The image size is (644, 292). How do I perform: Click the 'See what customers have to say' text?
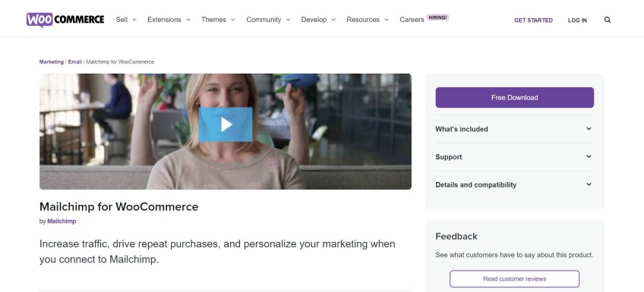tap(514, 255)
